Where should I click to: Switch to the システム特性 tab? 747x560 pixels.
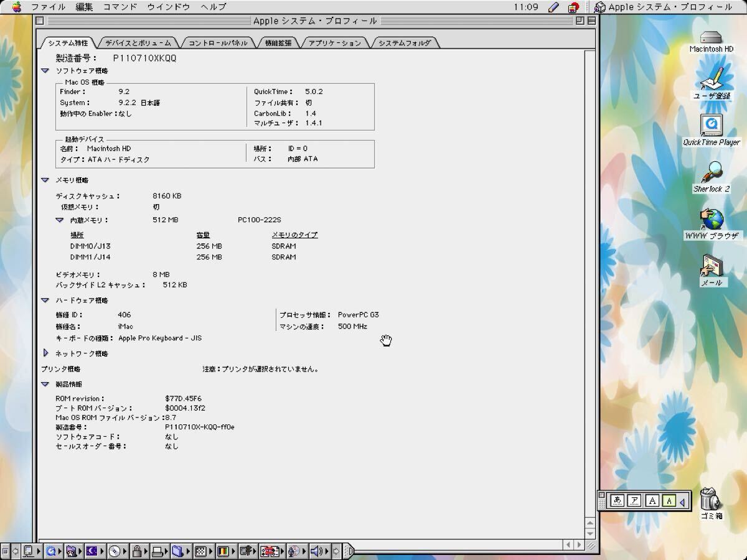point(68,43)
